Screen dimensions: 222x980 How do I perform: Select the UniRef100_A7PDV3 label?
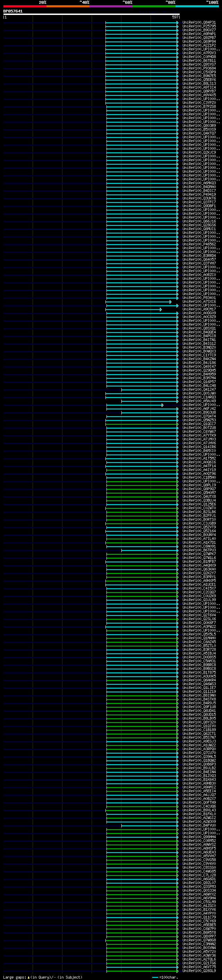199,53
